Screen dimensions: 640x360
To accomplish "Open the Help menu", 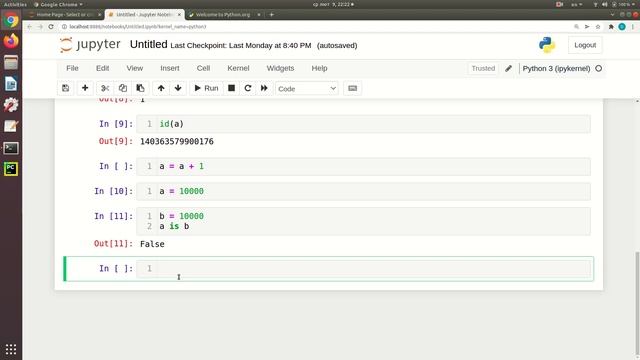I will (x=320, y=68).
